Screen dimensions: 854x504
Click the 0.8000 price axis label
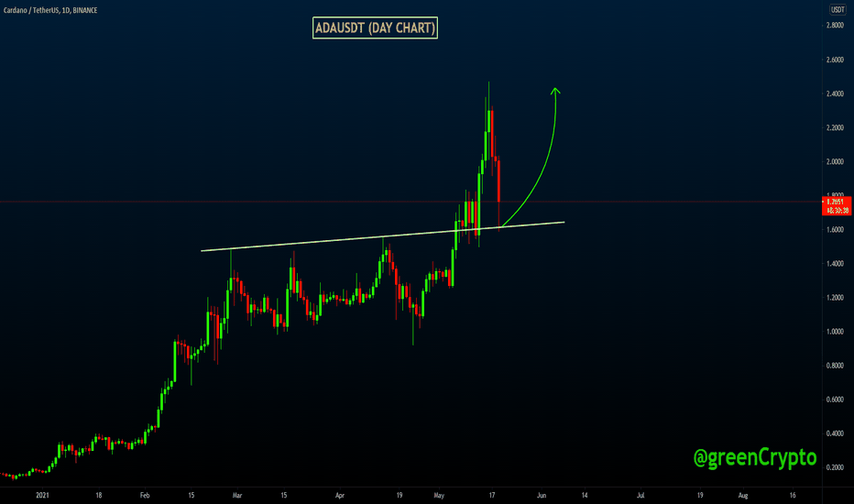(x=835, y=366)
